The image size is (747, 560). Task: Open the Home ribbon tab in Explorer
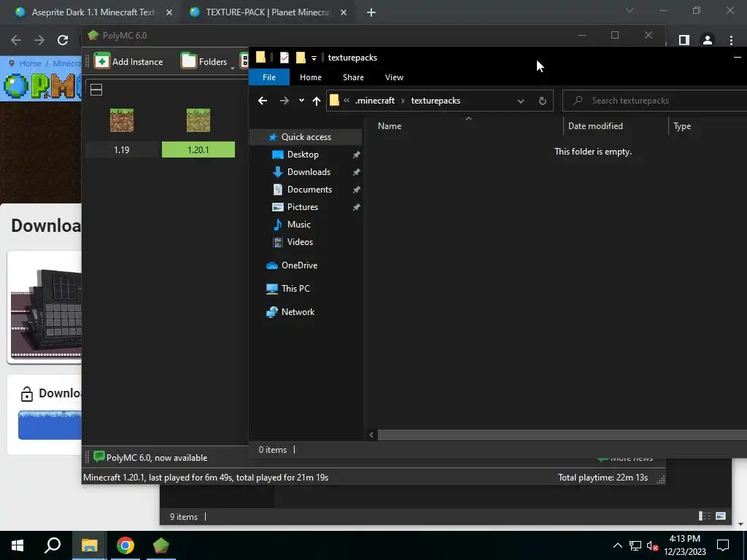pyautogui.click(x=311, y=77)
